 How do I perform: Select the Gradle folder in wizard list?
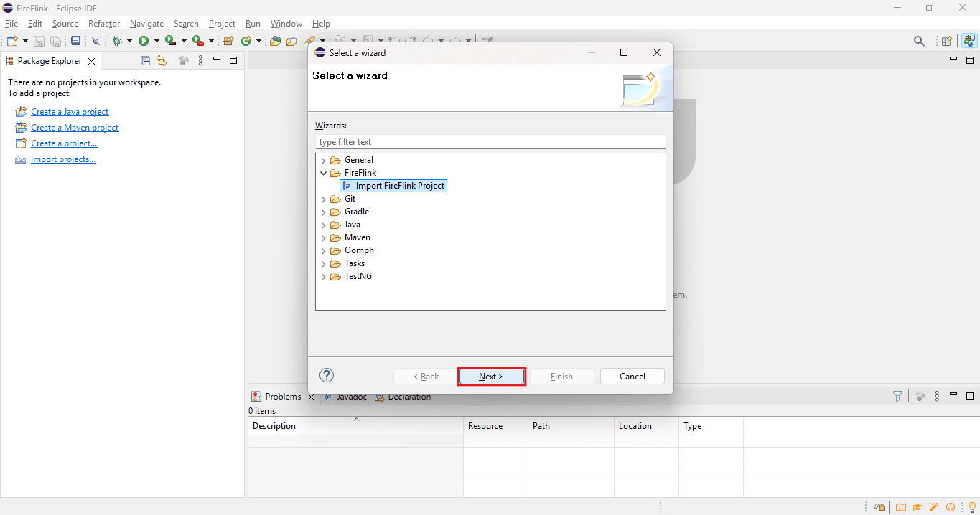click(357, 212)
